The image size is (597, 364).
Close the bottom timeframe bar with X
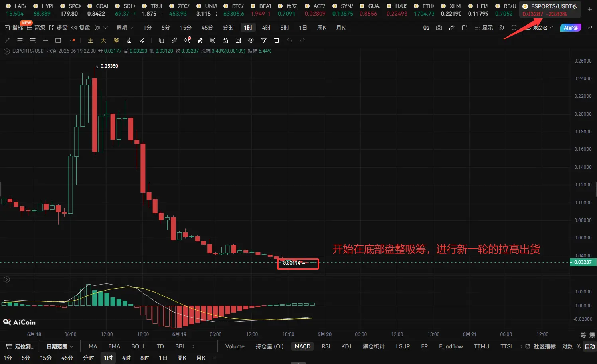215,358
